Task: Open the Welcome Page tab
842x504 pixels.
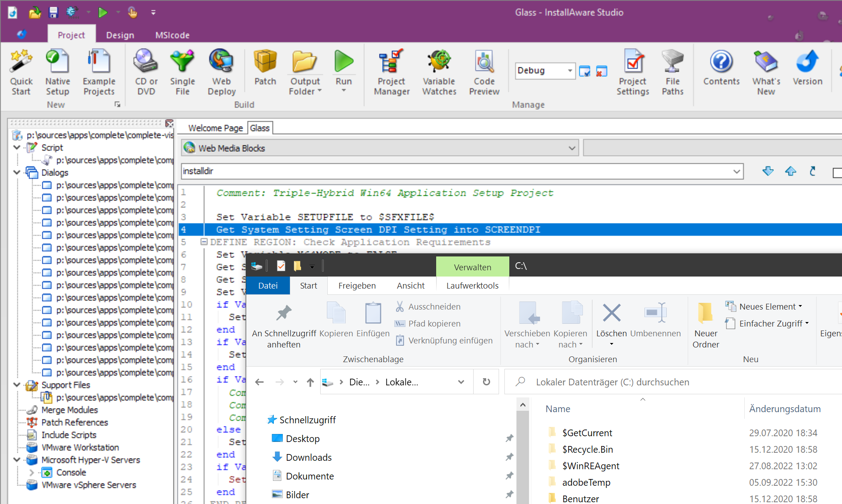Action: pos(215,128)
